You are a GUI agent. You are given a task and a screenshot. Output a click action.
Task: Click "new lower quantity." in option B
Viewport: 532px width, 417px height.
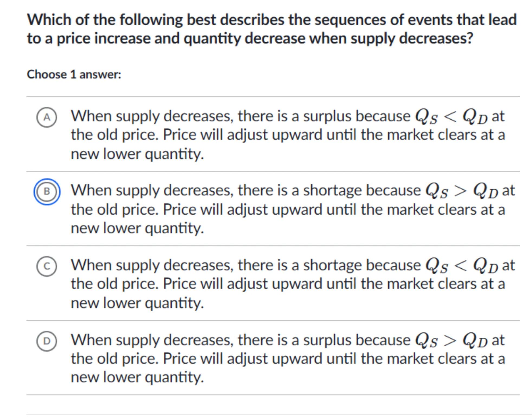pyautogui.click(x=137, y=228)
